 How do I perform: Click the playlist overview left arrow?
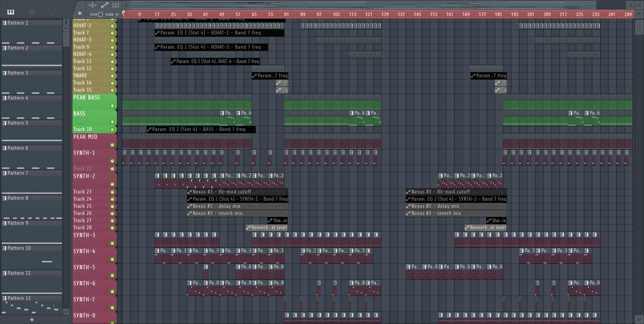click(126, 5)
